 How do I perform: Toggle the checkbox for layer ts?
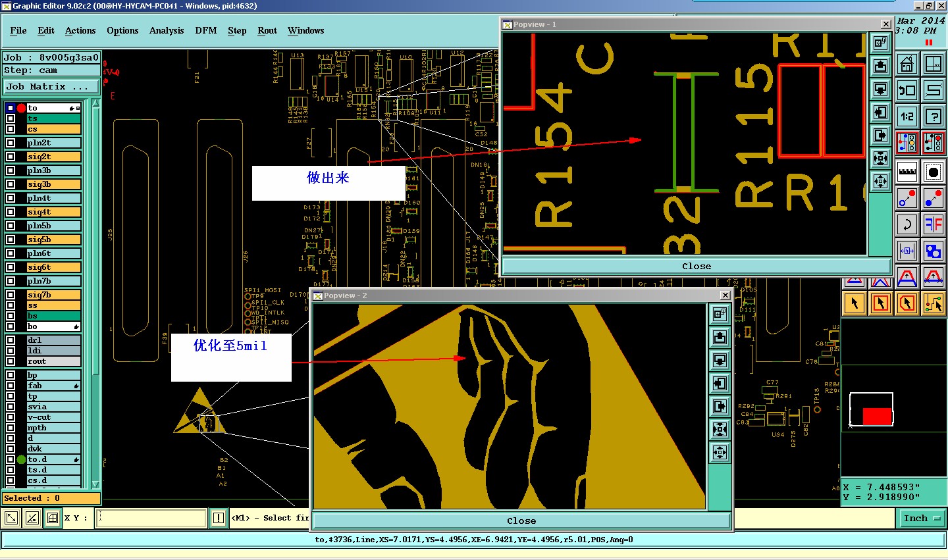[11, 119]
